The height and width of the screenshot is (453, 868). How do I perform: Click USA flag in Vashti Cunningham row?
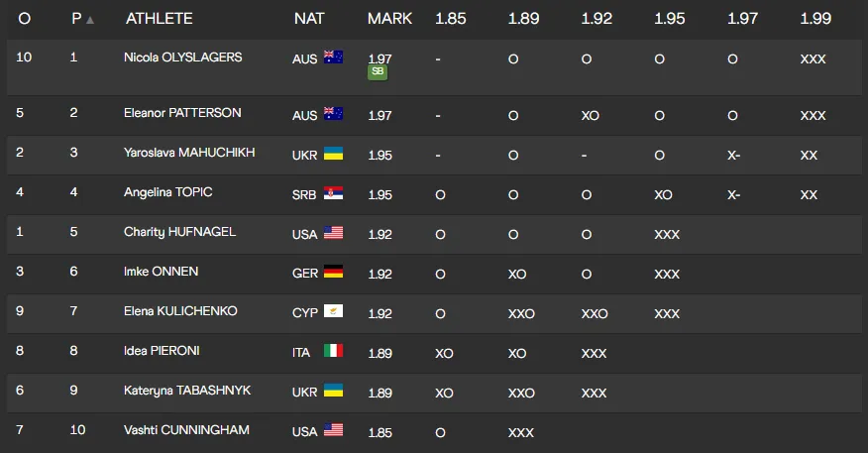pyautogui.click(x=333, y=431)
